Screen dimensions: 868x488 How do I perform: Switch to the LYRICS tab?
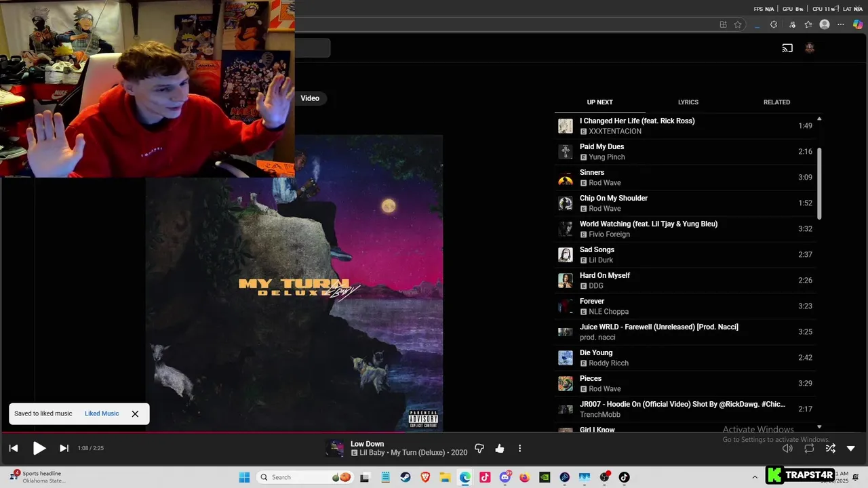[x=688, y=102]
